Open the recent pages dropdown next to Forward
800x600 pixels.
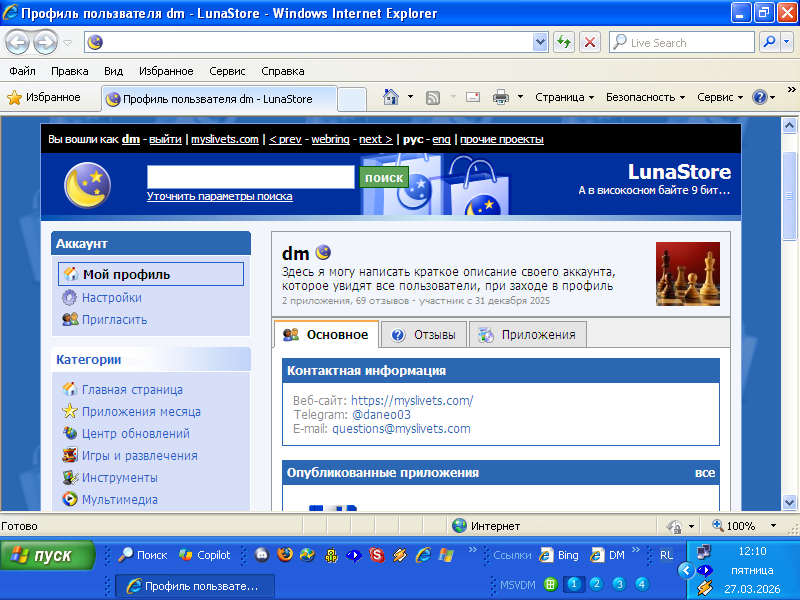67,43
